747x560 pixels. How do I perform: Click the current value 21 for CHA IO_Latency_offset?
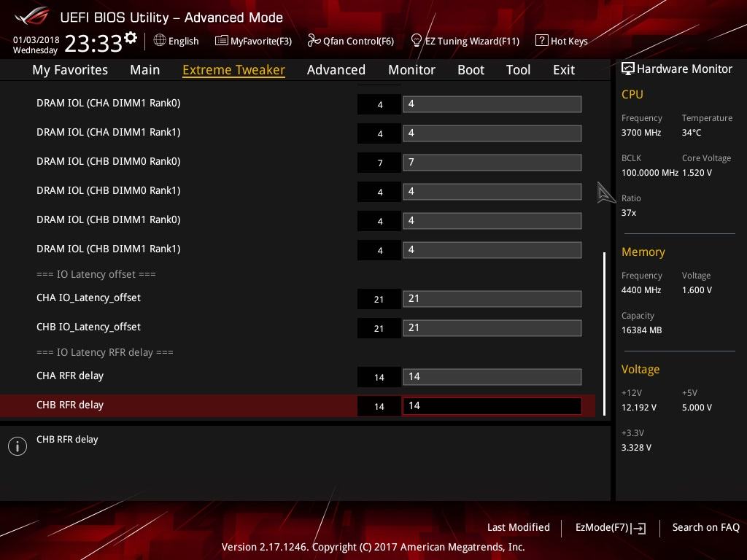(379, 299)
